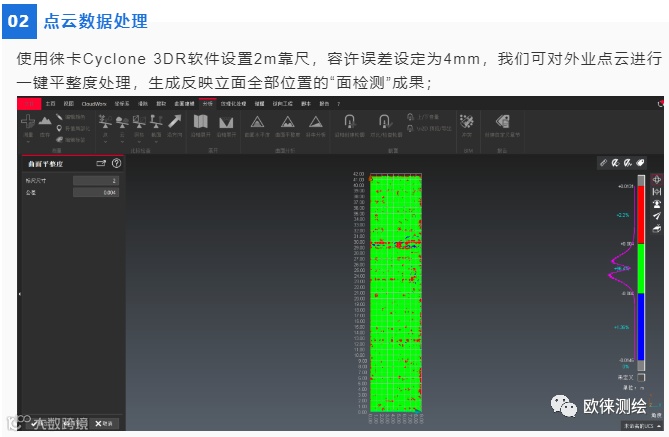Click the tolerance input field showing 0.004

tap(96, 192)
